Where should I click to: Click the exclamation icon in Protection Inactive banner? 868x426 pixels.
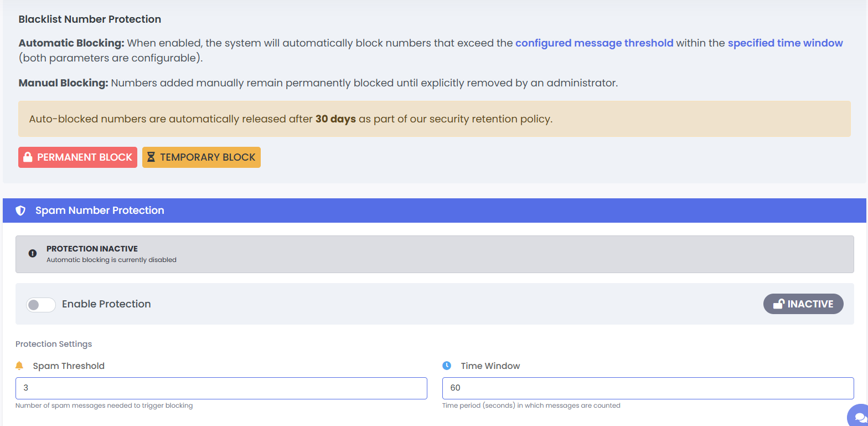coord(33,253)
